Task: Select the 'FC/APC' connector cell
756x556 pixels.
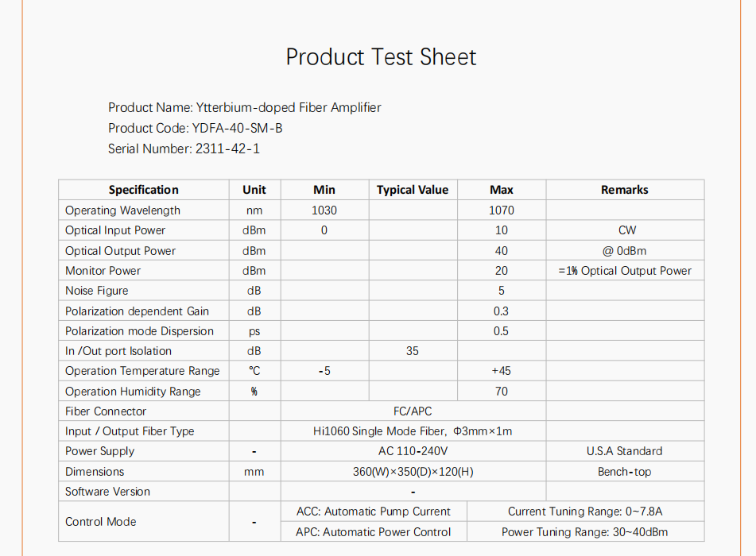Action: pyautogui.click(x=413, y=411)
